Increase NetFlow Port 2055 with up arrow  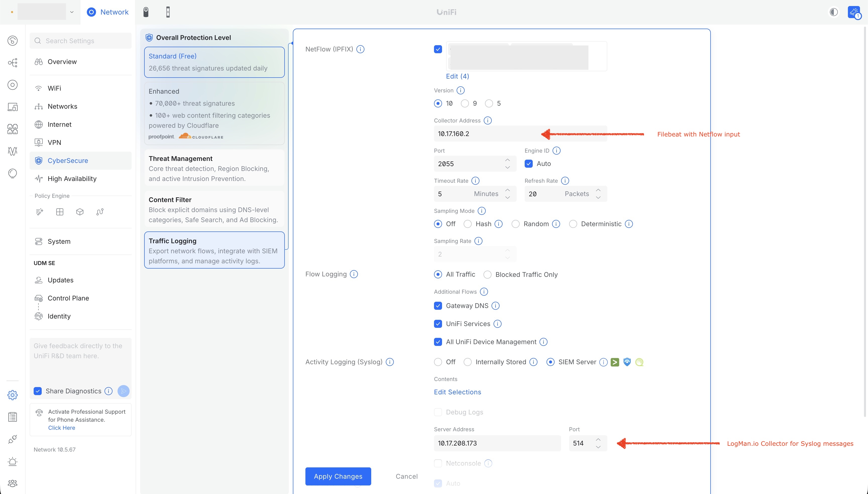(x=508, y=160)
